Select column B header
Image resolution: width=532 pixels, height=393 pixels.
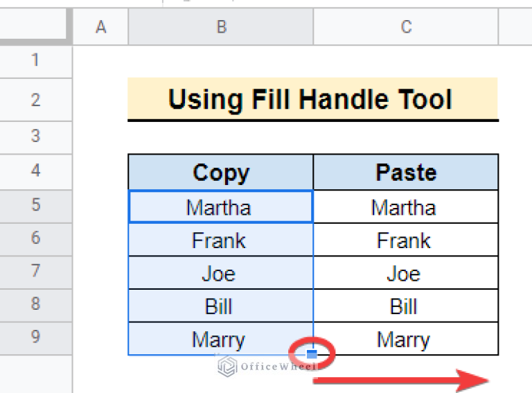pos(221,27)
